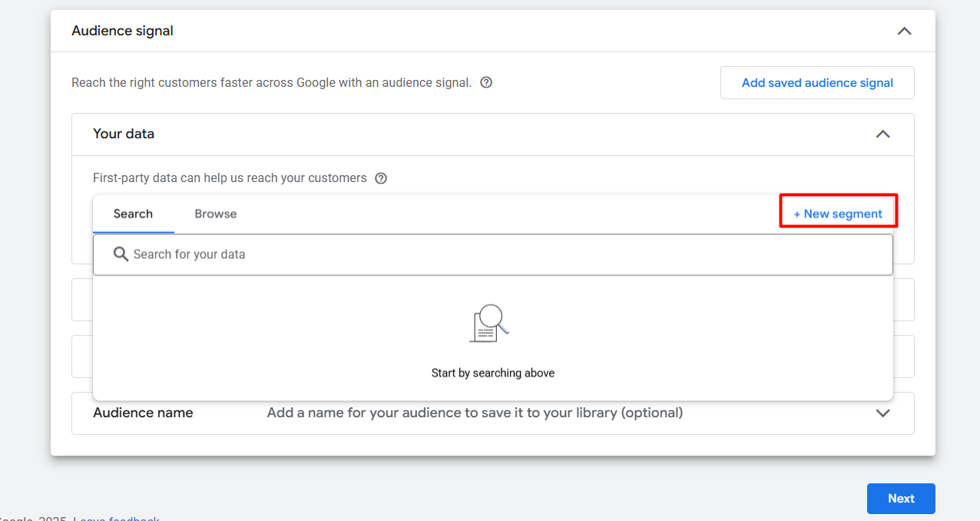The image size is (980, 521).
Task: Click the Start by searching above message
Action: point(492,373)
